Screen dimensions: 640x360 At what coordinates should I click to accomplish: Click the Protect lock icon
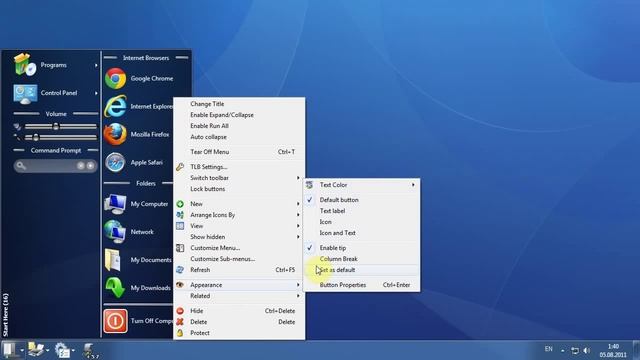click(x=180, y=333)
